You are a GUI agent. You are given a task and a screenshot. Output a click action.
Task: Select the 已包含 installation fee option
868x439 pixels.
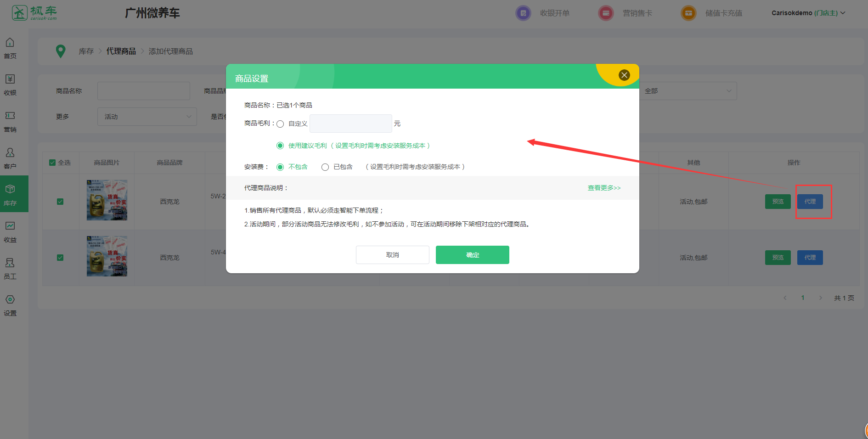pyautogui.click(x=325, y=167)
